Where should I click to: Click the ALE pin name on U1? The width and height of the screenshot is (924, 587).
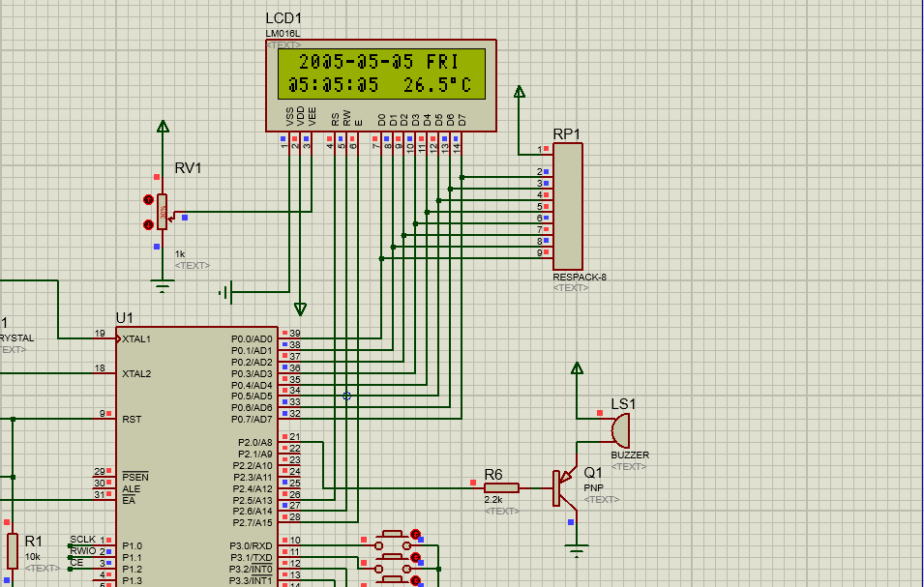131,489
